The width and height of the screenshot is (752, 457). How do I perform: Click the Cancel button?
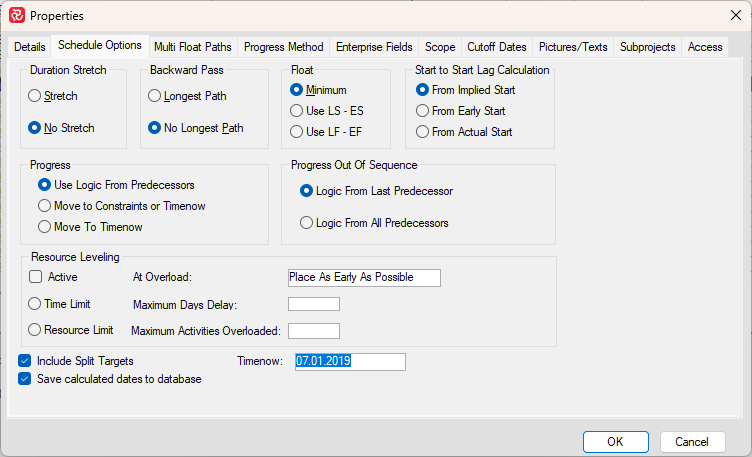point(692,442)
